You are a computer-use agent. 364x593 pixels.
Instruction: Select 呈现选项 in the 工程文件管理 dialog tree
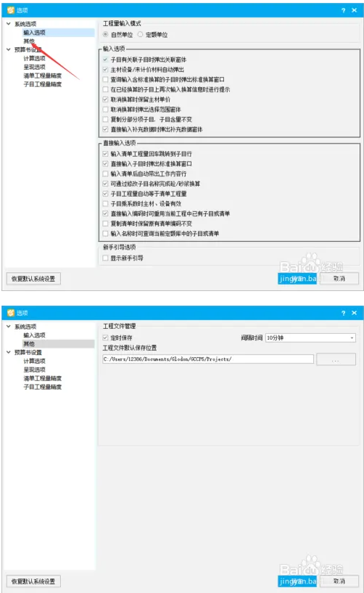point(34,369)
